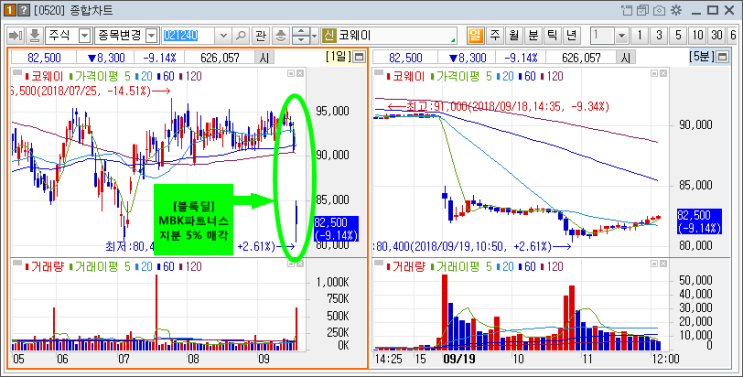Toggle the '시' button in daily info bar
This screenshot has width=743, height=377.
point(264,58)
